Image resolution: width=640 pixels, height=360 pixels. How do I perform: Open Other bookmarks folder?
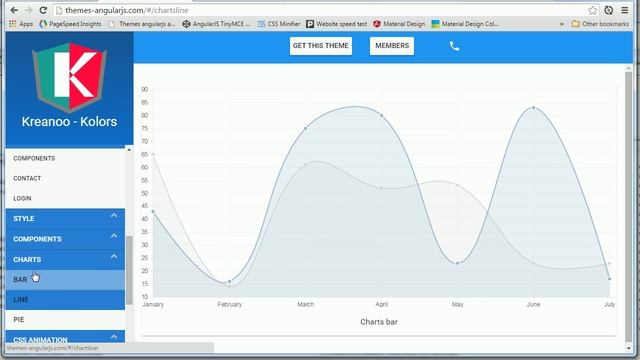tap(600, 24)
